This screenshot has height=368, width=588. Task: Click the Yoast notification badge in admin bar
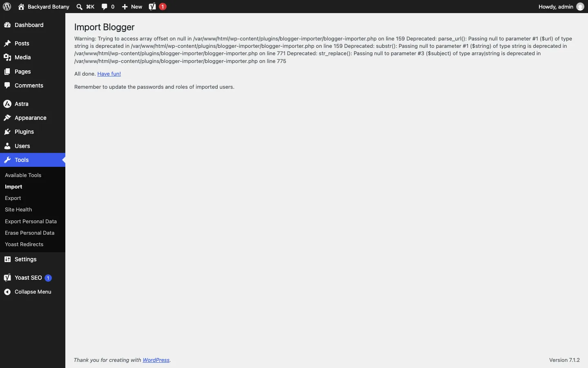coord(163,7)
